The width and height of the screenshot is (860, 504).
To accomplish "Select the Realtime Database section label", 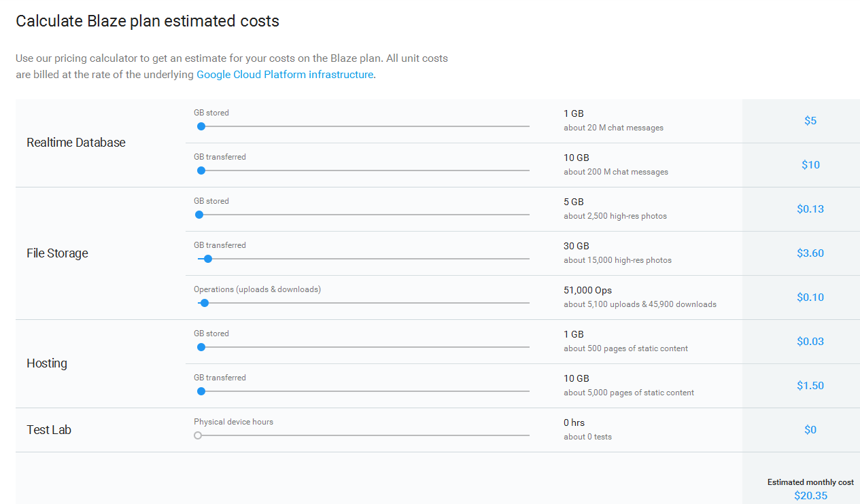I will (76, 143).
